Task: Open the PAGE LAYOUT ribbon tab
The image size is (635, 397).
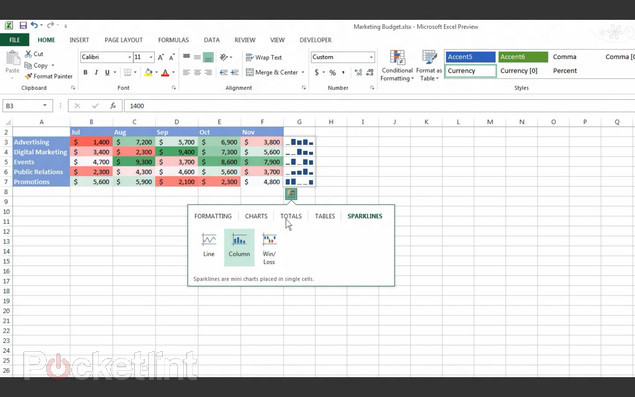Action: (124, 40)
